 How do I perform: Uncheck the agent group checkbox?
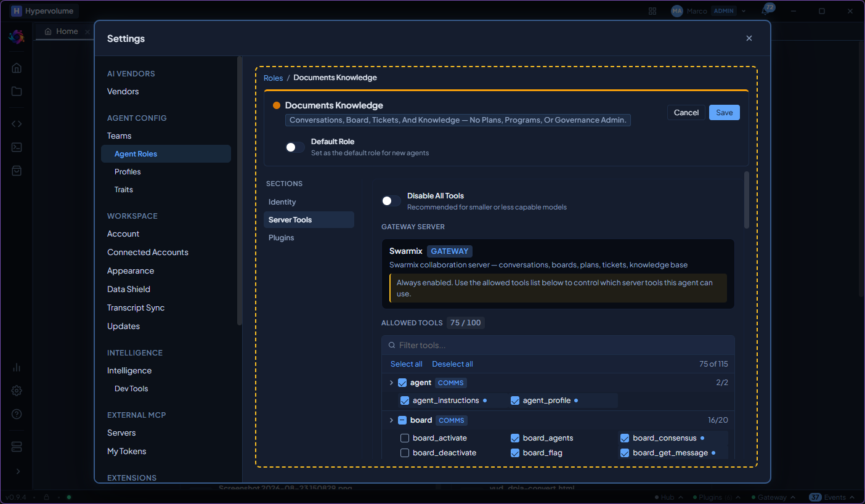(x=402, y=383)
